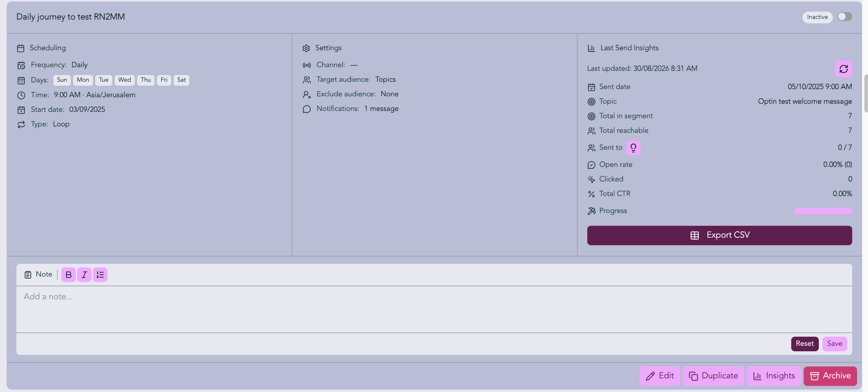This screenshot has width=868, height=392.
Task: Click the refresh insights icon
Action: (x=843, y=69)
